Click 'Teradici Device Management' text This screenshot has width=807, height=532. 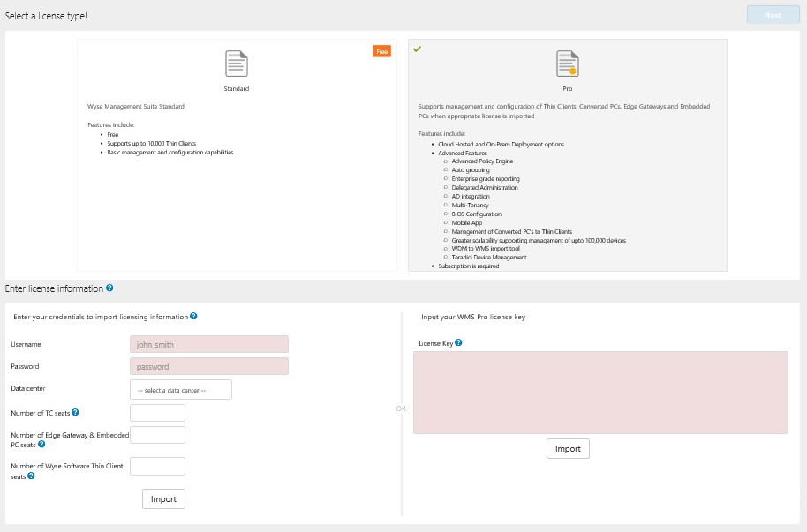[489, 258]
